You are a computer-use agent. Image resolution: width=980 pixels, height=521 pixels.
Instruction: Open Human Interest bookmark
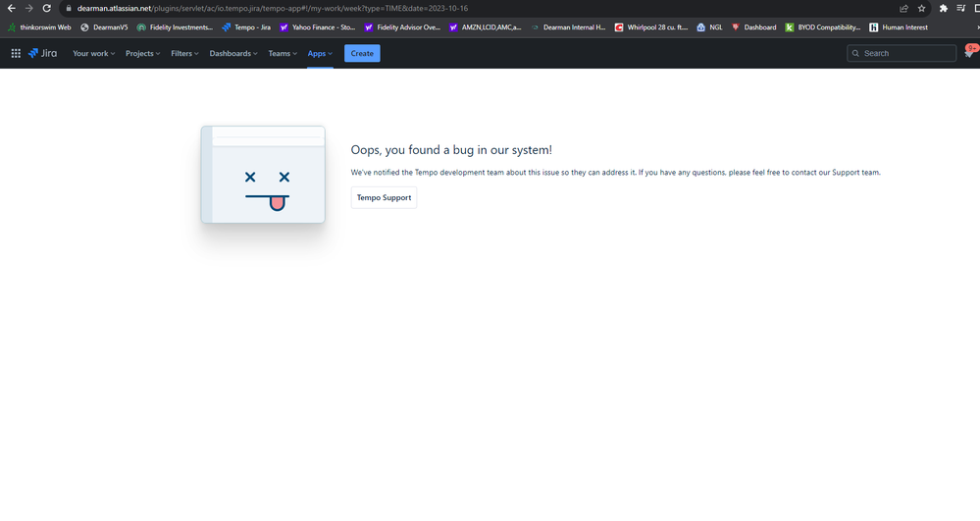pyautogui.click(x=899, y=27)
